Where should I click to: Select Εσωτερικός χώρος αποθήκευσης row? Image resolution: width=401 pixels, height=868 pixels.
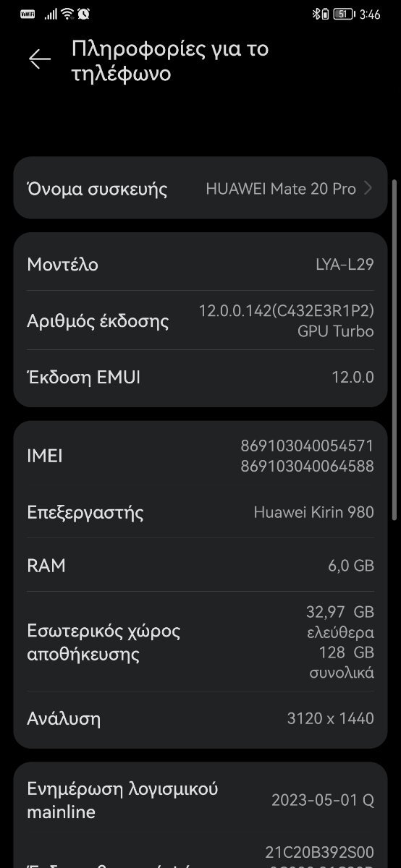(x=200, y=642)
